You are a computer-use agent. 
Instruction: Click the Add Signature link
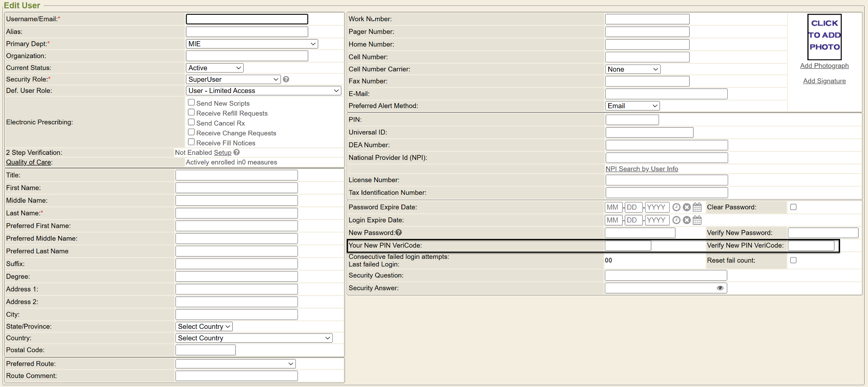pyautogui.click(x=824, y=81)
